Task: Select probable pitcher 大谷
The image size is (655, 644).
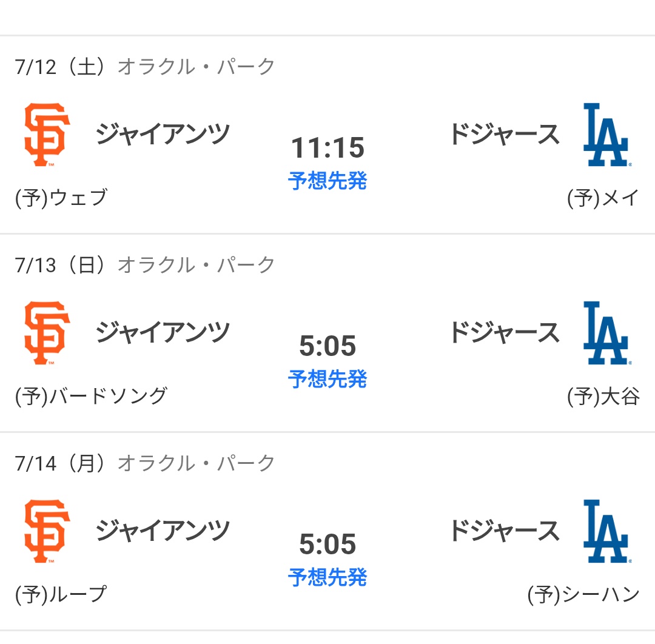Action: [x=603, y=397]
